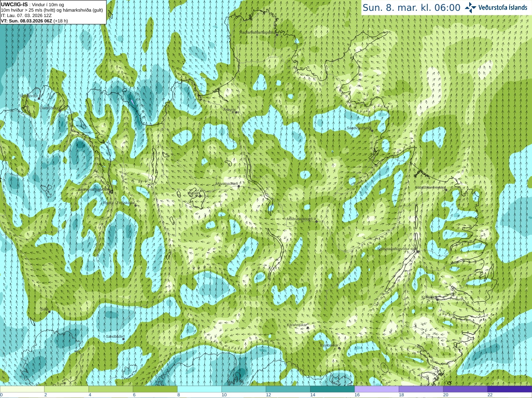Image resolution: width=532 pixels, height=398 pixels.
Task: Select the Kárahnjúkar station label
Action: (297, 325)
